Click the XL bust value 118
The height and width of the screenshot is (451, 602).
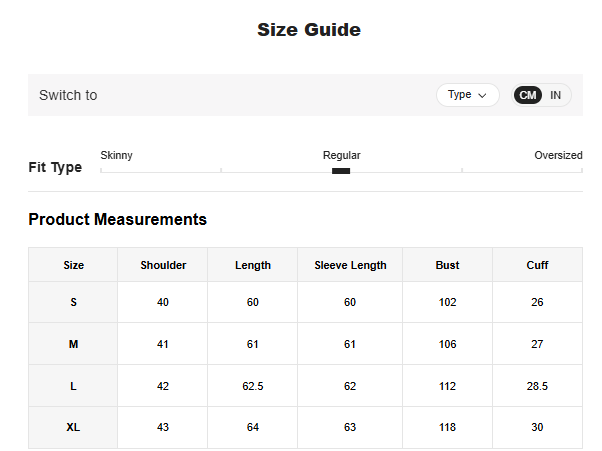447,427
